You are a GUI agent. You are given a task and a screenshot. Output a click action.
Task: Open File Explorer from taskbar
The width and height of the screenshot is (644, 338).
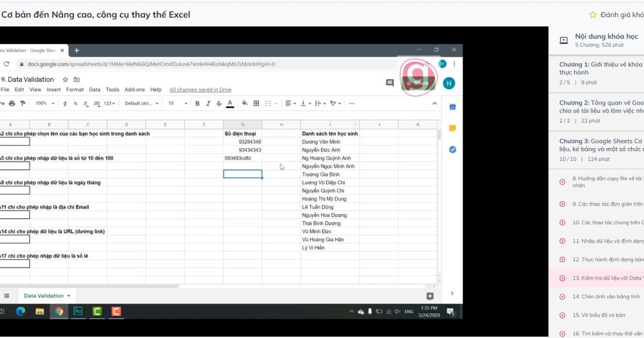pyautogui.click(x=40, y=311)
